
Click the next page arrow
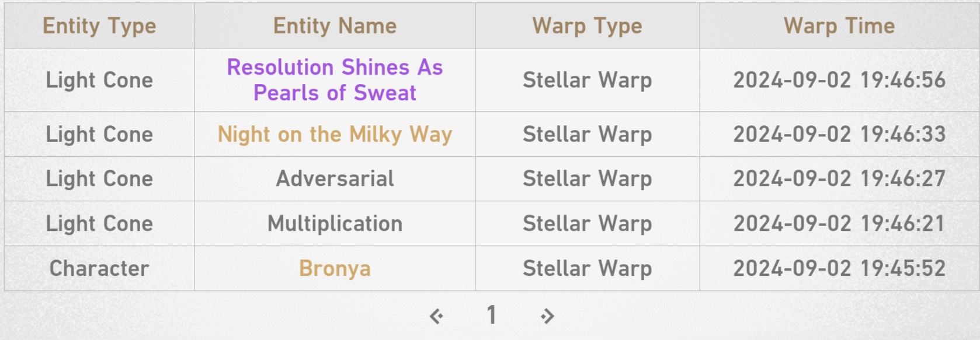point(547,316)
